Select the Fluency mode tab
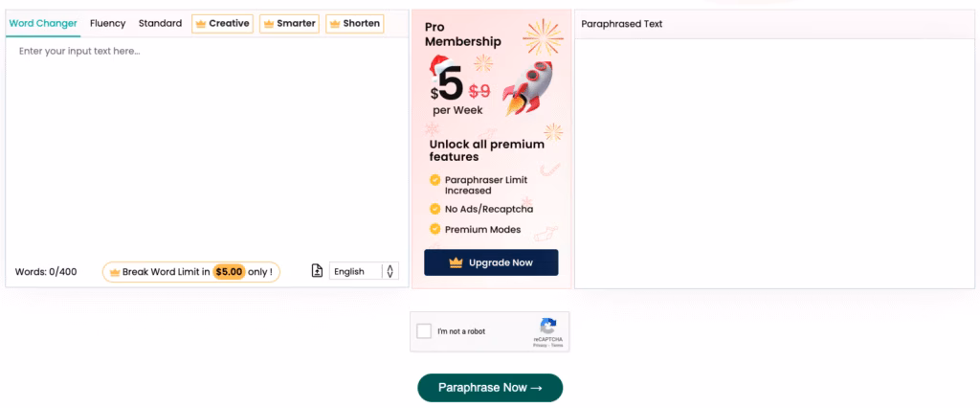Viewport: 980px width, 408px height. pos(108,23)
